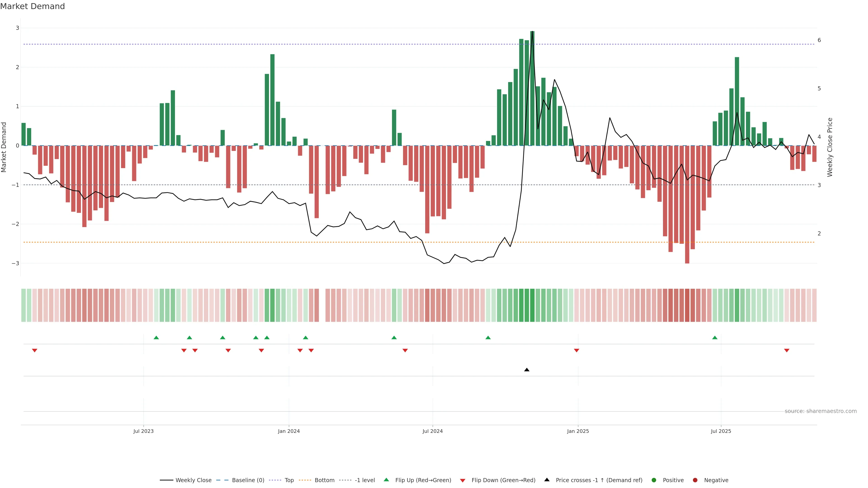The width and height of the screenshot is (868, 488).
Task: Click the green flip-up triangle near Jul 2025
Action: [715, 338]
